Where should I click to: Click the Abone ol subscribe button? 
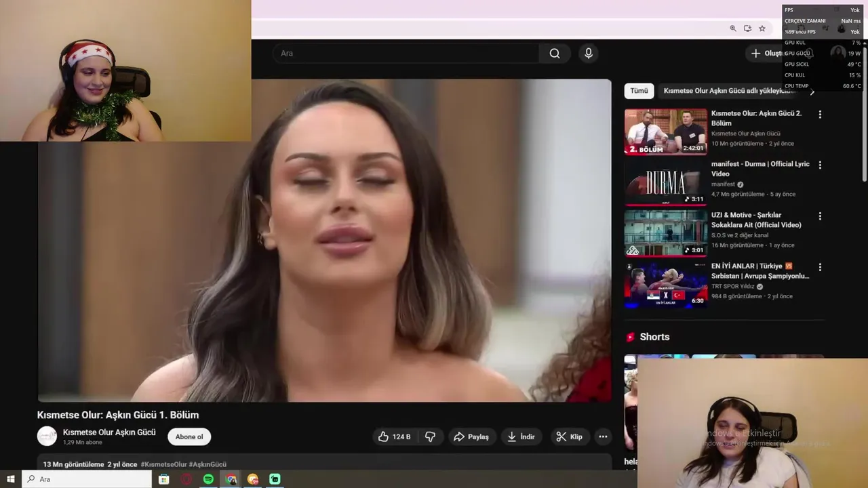tap(189, 437)
